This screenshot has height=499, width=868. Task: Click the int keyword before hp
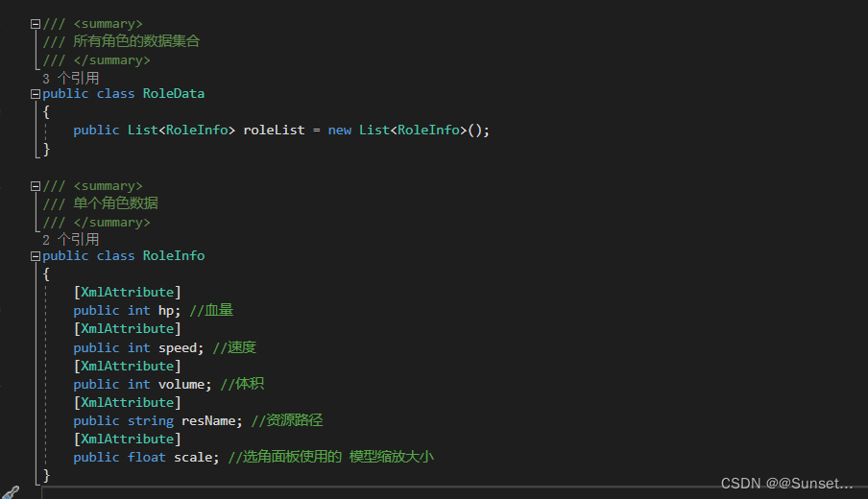(x=139, y=311)
